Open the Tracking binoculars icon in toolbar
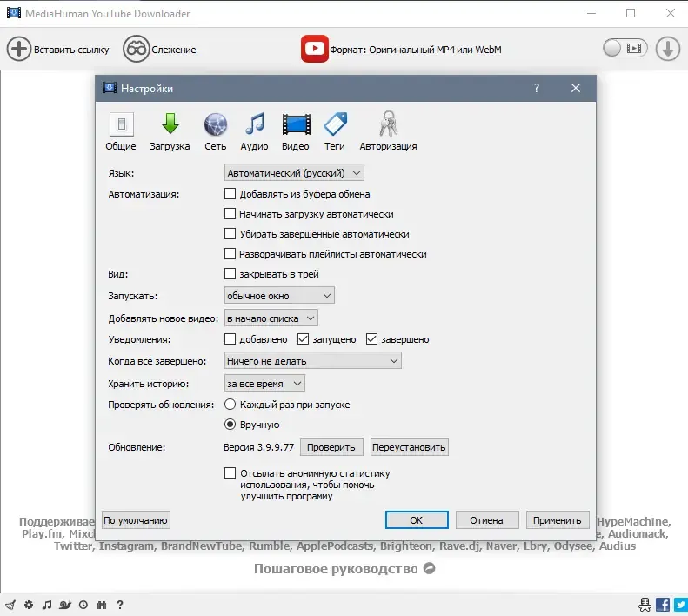Screen dimensions: 688x616 tap(136, 49)
